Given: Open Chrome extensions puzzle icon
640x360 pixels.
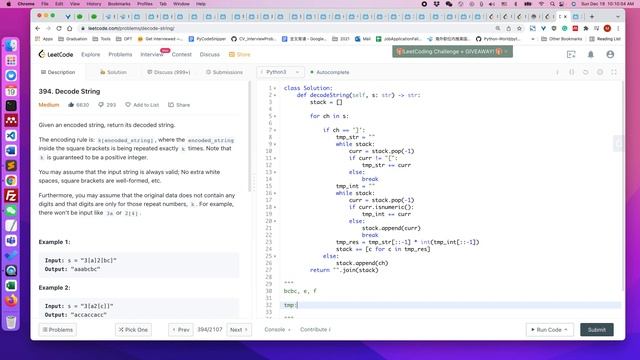Looking at the screenshot, I should click(586, 29).
